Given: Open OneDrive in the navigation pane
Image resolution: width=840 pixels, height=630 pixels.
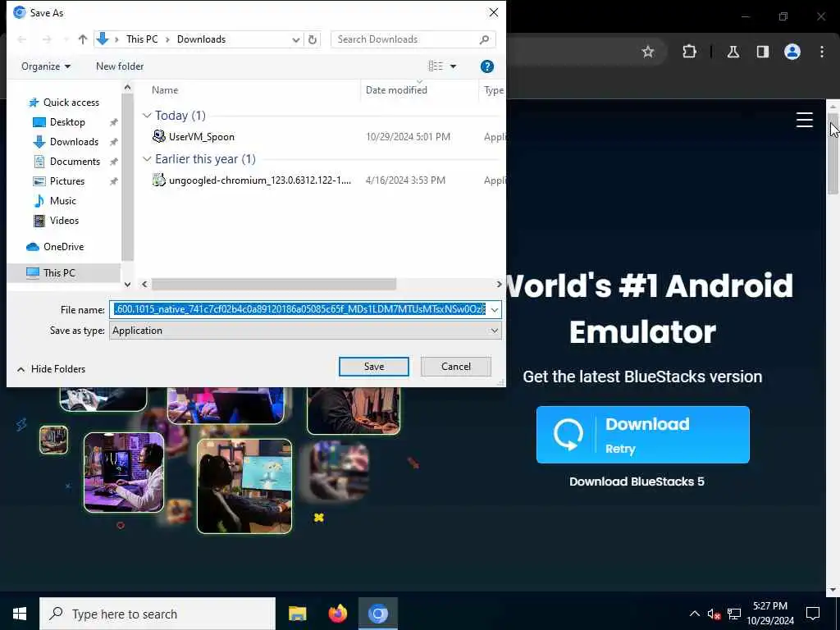Looking at the screenshot, I should pos(63,246).
